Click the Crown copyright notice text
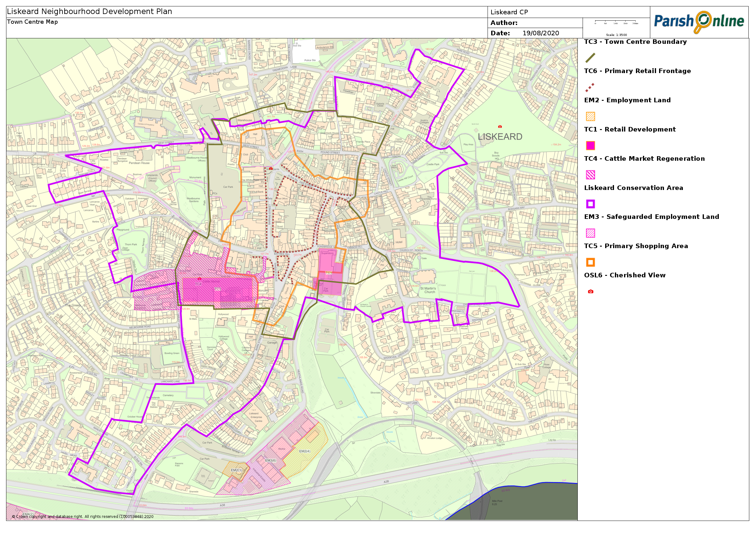The height and width of the screenshot is (534, 756). point(83,517)
